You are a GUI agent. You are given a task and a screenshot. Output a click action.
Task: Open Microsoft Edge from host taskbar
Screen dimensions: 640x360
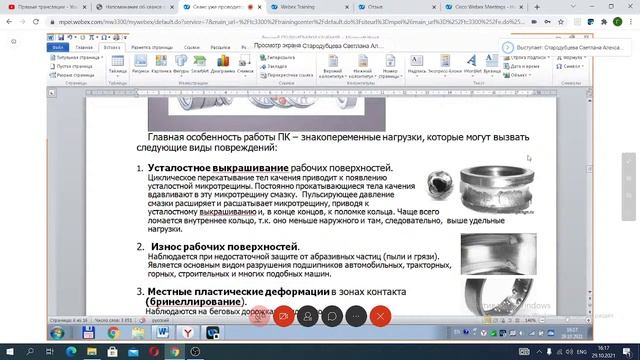tap(71, 352)
